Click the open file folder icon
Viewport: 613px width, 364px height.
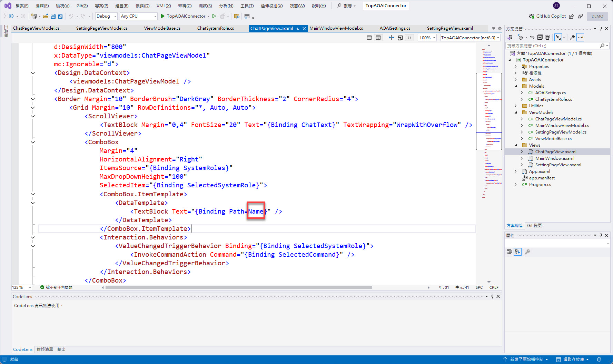[45, 16]
